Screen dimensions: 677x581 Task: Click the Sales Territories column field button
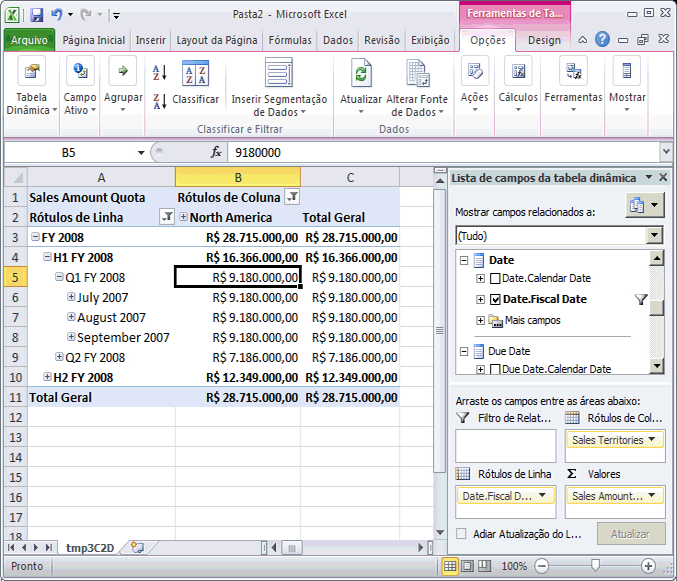pos(615,440)
